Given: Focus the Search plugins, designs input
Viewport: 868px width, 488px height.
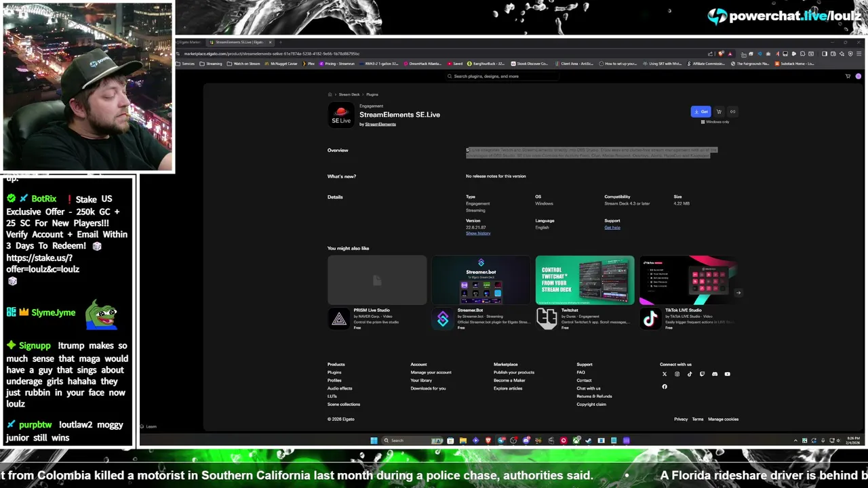Looking at the screenshot, I should click(502, 77).
